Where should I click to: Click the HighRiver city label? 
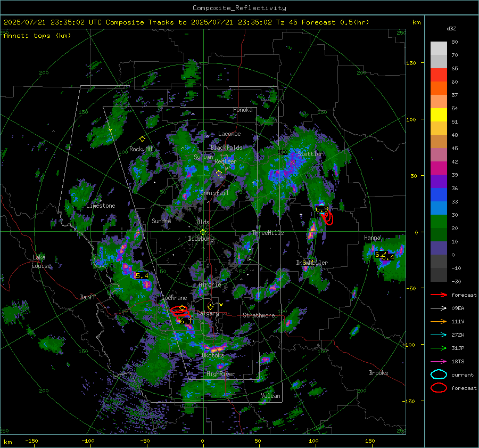(221, 374)
